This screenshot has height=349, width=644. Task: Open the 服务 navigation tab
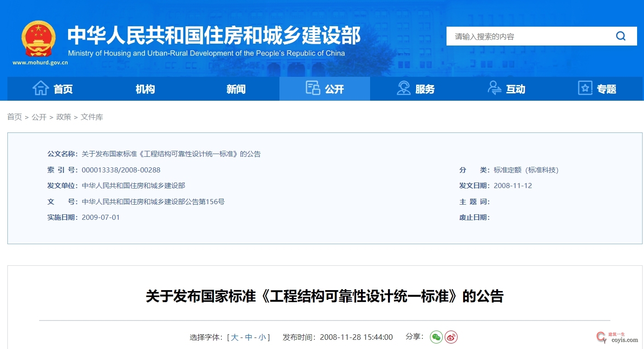click(415, 89)
